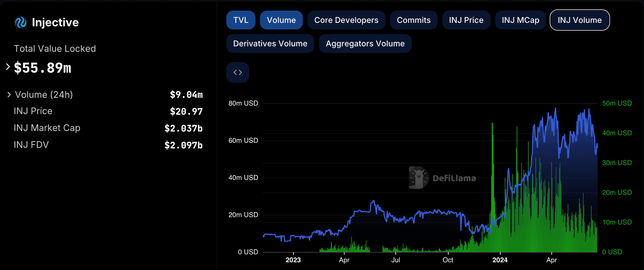Click the Injective protocol title
Screen dimensions: 644x270
(x=55, y=22)
